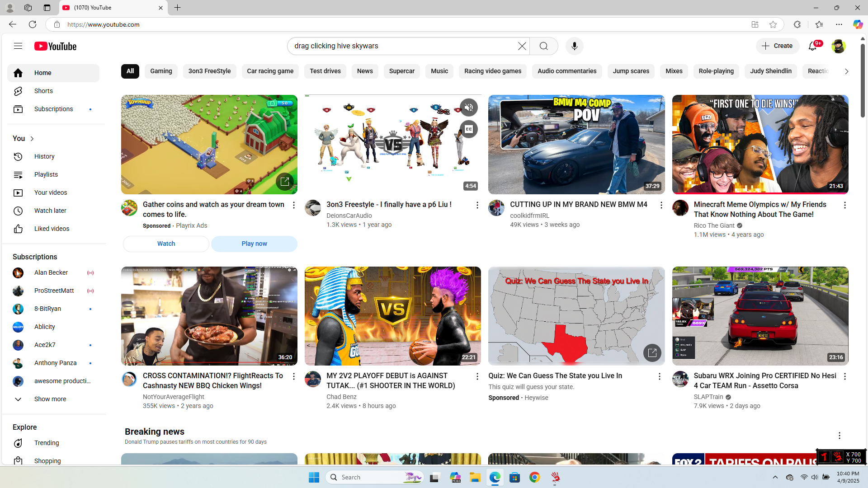
Task: Expand the You section chevron
Action: point(32,139)
